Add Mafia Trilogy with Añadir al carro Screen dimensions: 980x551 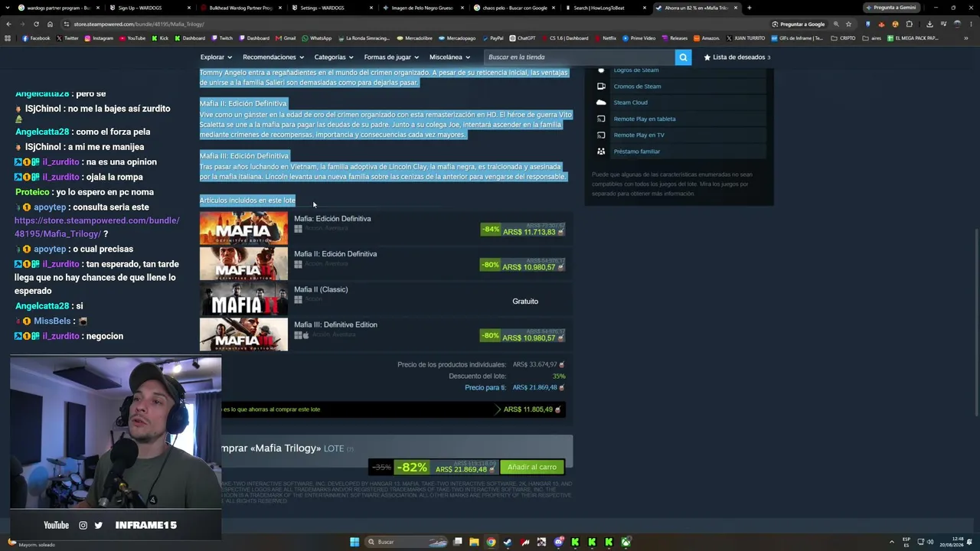click(x=532, y=467)
